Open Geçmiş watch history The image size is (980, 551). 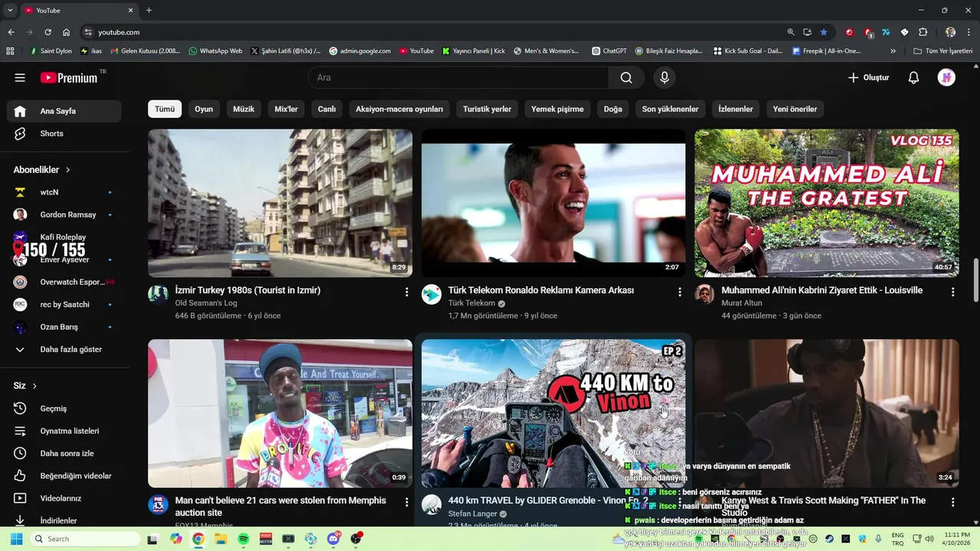pyautogui.click(x=65, y=409)
